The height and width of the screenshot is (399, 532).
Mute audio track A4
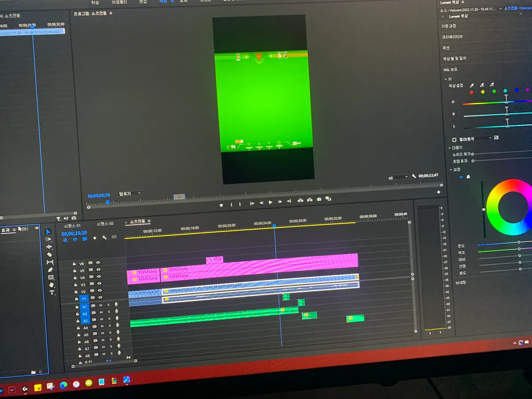point(102,327)
